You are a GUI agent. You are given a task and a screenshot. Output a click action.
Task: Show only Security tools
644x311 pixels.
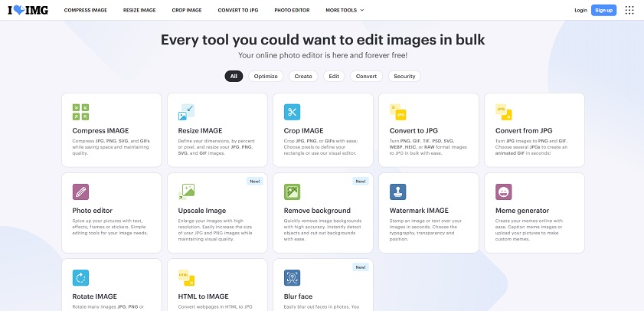click(404, 76)
